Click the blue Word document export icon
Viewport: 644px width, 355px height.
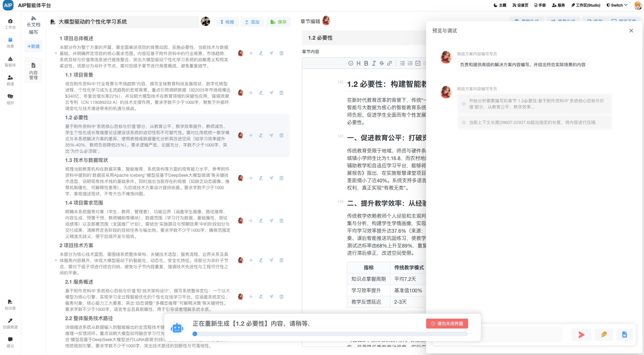(625, 335)
